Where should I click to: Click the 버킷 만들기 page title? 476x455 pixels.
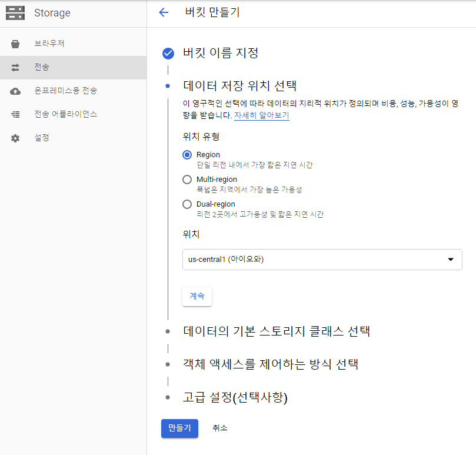(213, 12)
